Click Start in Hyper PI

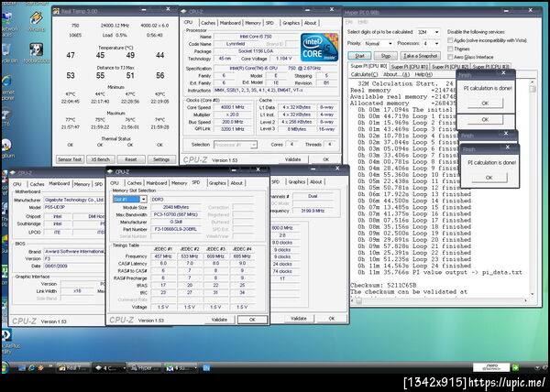(x=359, y=56)
